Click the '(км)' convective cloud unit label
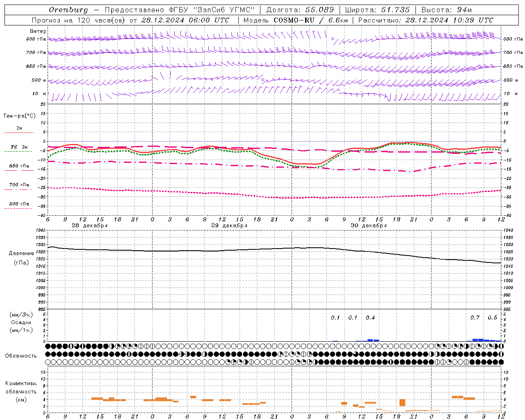This screenshot has height=420, width=525. 21,399
